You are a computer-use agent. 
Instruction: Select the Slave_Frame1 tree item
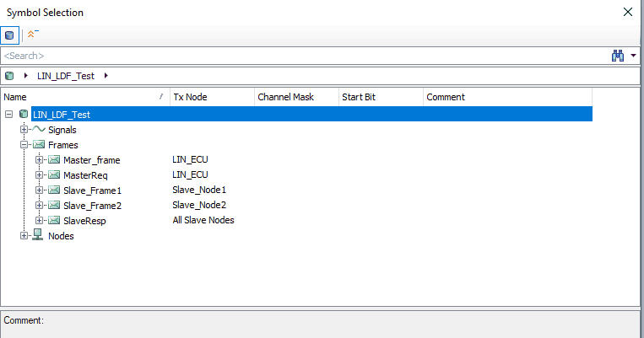[92, 190]
